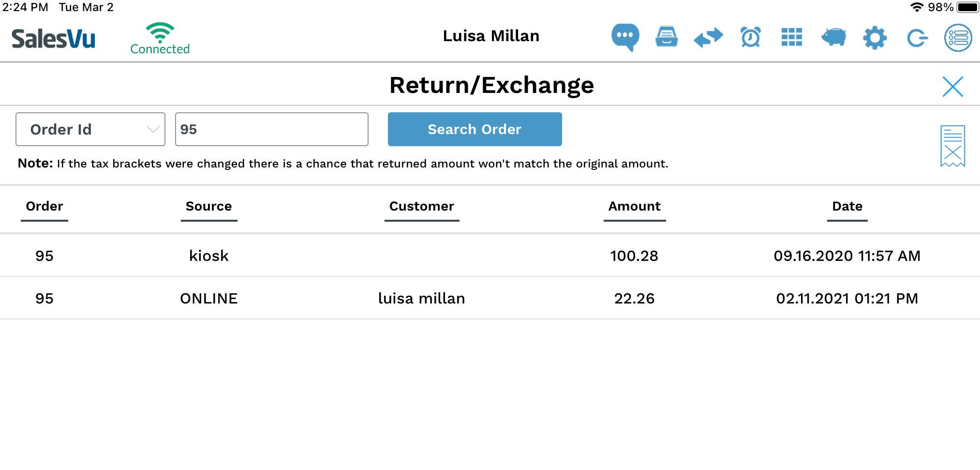Click the Connected Wi-Fi status indicator

(x=160, y=39)
